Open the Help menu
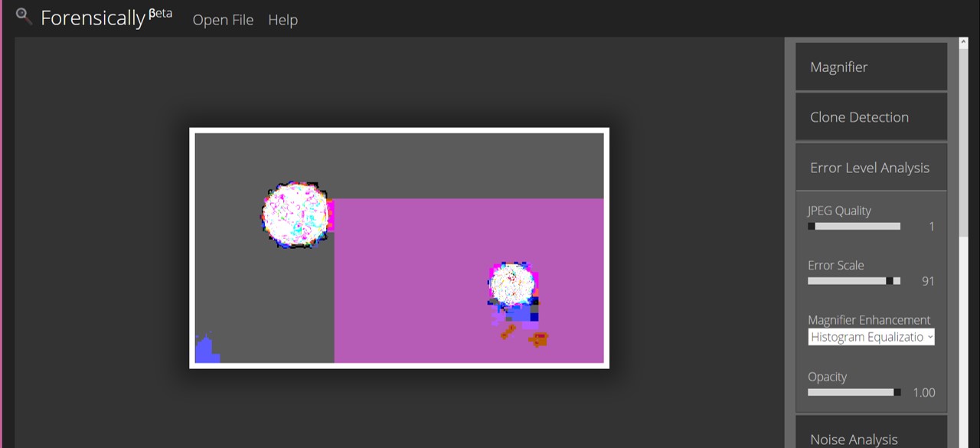 click(x=283, y=20)
